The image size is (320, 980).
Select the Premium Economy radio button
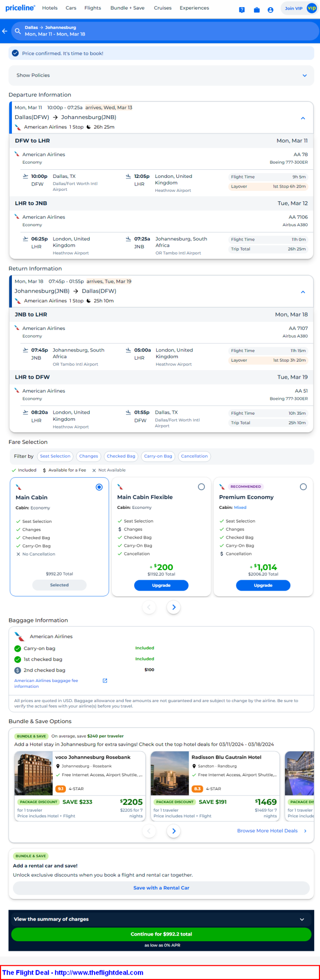303,487
